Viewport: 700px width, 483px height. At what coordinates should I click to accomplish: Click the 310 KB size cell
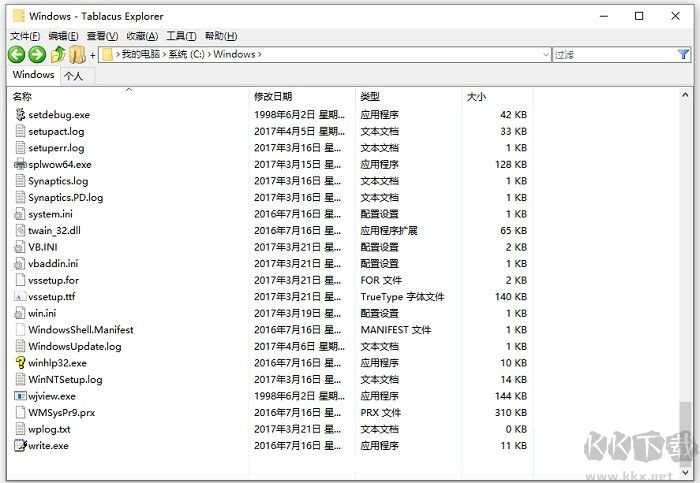pos(511,412)
